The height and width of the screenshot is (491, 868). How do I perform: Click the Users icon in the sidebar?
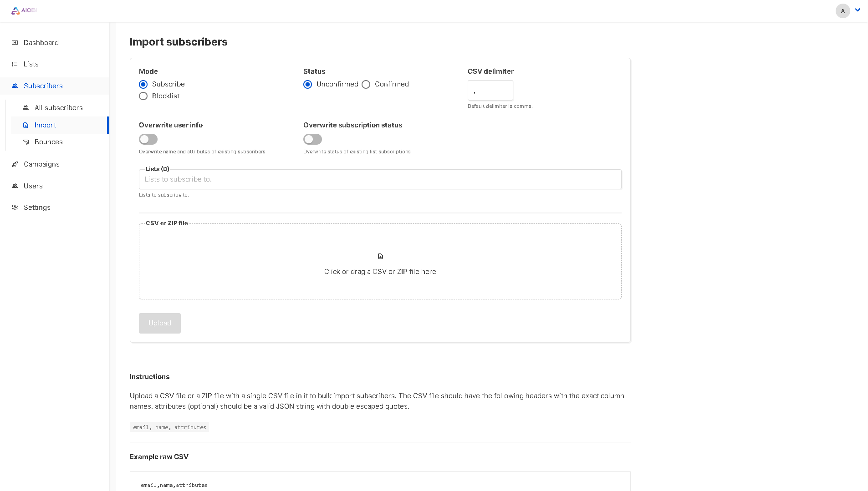coord(15,186)
